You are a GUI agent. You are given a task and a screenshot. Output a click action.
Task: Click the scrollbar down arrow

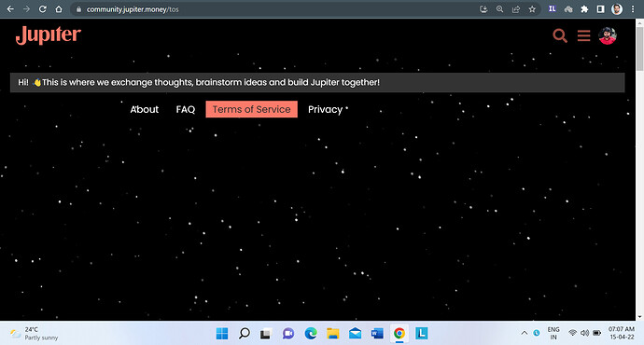[639, 317]
